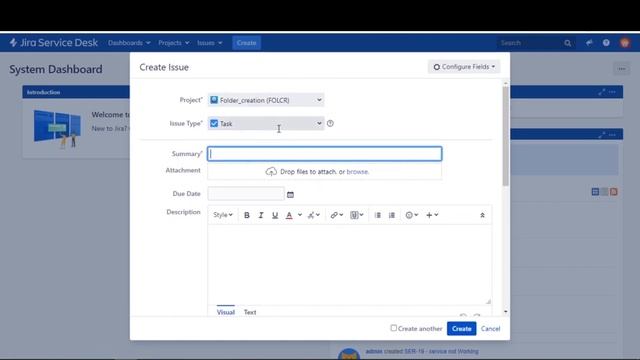Click the search magnifier icon
The height and width of the screenshot is (360, 640).
pyautogui.click(x=567, y=43)
